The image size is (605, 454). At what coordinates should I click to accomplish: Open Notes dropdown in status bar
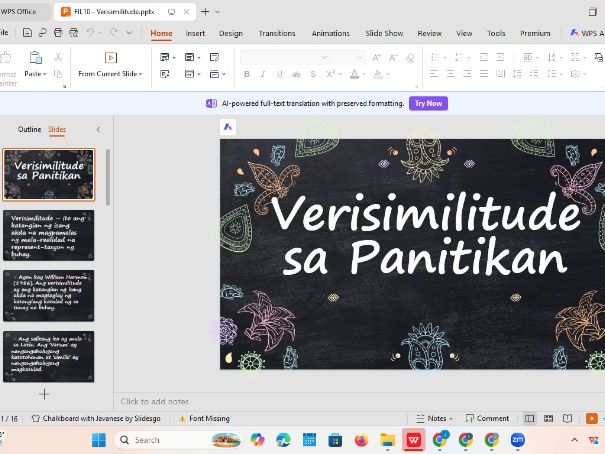[x=451, y=419]
